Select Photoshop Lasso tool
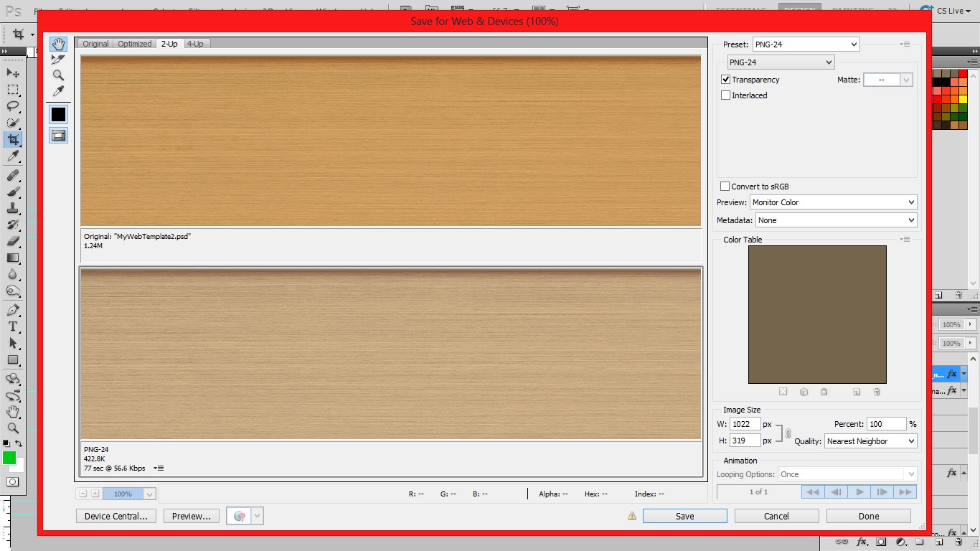The image size is (980, 551). tap(13, 106)
